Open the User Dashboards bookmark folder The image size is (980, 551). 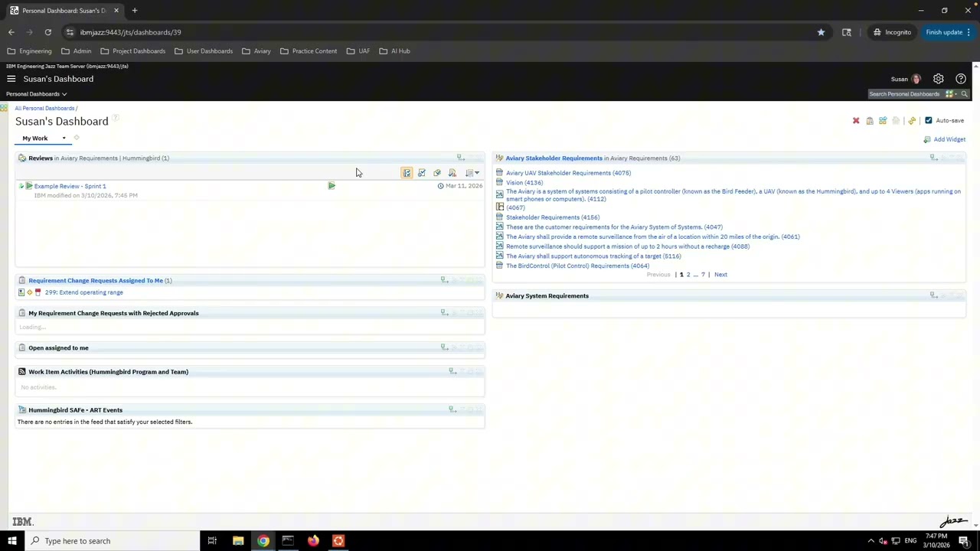203,51
